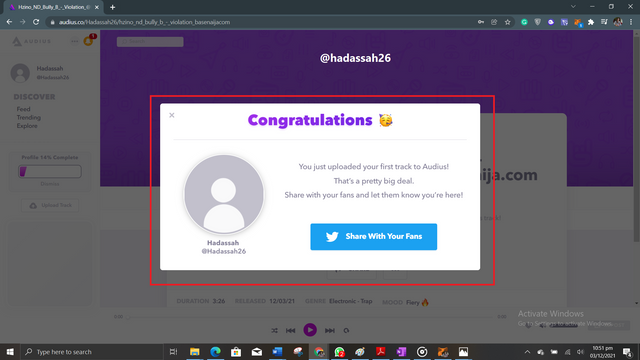Open the Photos app from taskbar
Image resolution: width=640 pixels, height=360 pixels.
click(463, 351)
